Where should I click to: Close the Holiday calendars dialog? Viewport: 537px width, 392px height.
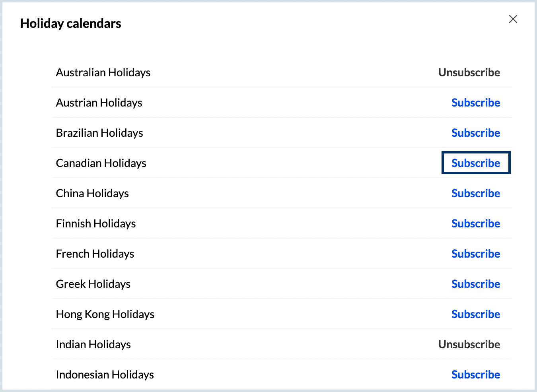click(x=513, y=19)
